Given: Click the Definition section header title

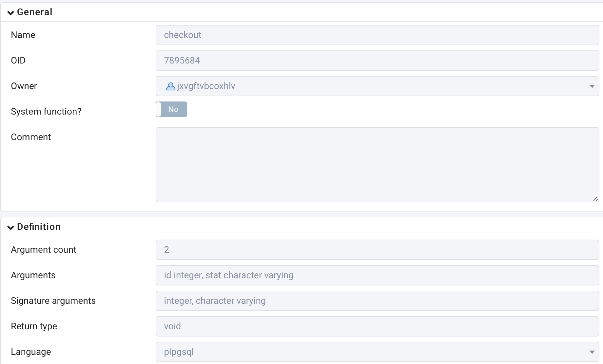Looking at the screenshot, I should pyautogui.click(x=39, y=227).
